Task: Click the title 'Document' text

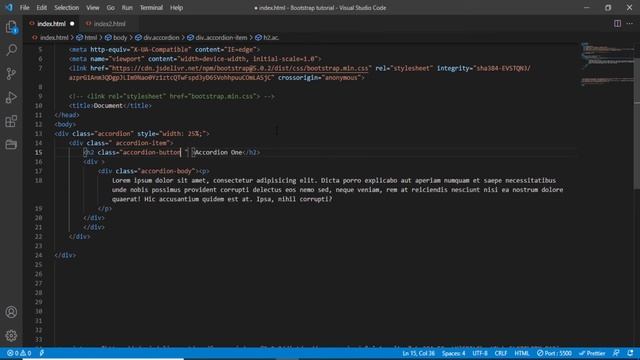Action: (x=108, y=106)
